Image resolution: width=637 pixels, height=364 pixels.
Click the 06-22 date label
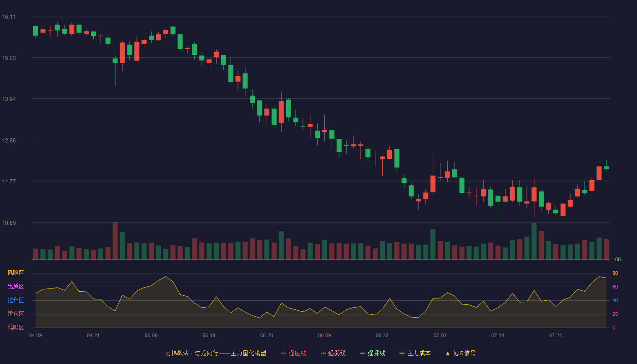pyautogui.click(x=382, y=335)
